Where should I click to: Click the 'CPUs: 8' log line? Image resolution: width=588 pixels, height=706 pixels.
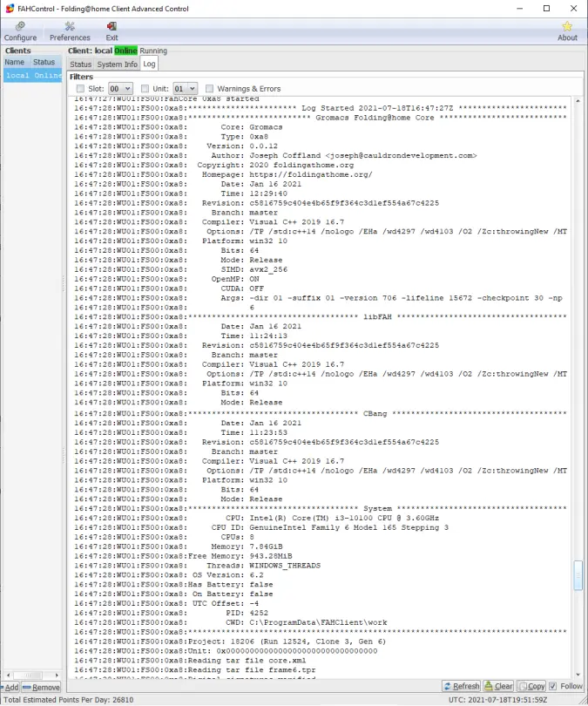click(x=165, y=537)
